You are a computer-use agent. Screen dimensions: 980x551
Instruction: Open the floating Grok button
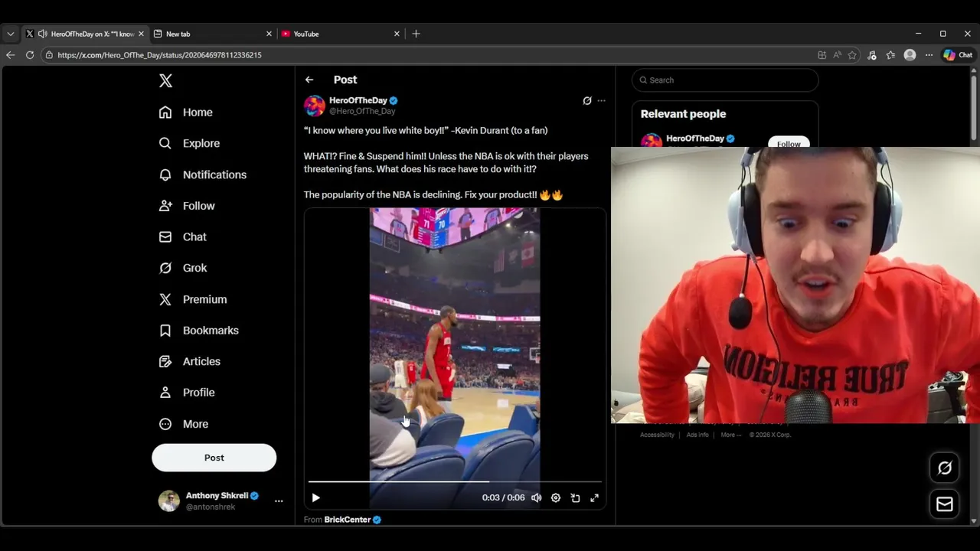pyautogui.click(x=944, y=468)
